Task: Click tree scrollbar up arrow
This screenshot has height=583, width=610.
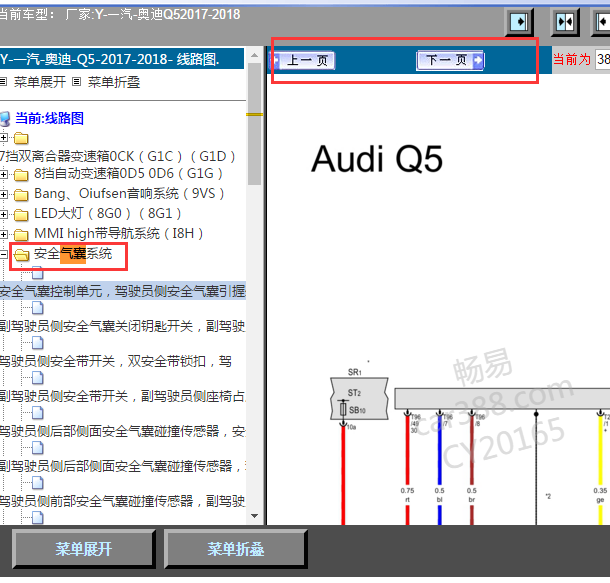Action: coord(255,55)
